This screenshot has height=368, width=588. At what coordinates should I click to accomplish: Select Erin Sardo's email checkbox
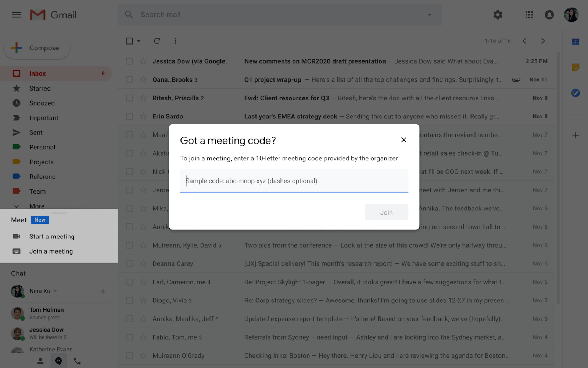[x=129, y=116]
